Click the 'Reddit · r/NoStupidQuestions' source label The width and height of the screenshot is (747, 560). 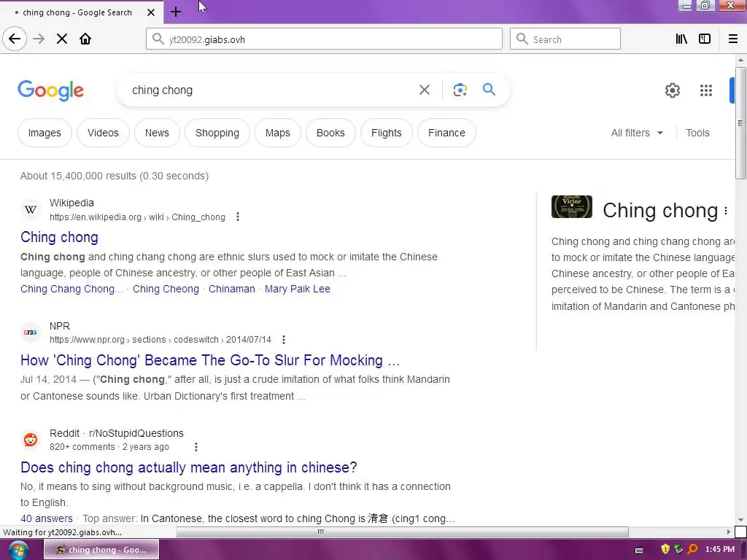[116, 433]
